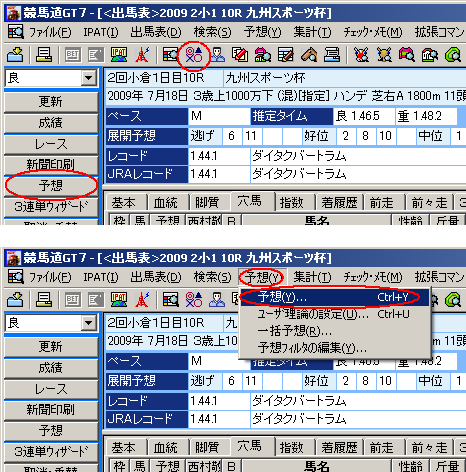Image resolution: width=466 pixels, height=472 pixels.
Task: Click the red radio tower icon in lower screenshot
Action: pos(142,300)
